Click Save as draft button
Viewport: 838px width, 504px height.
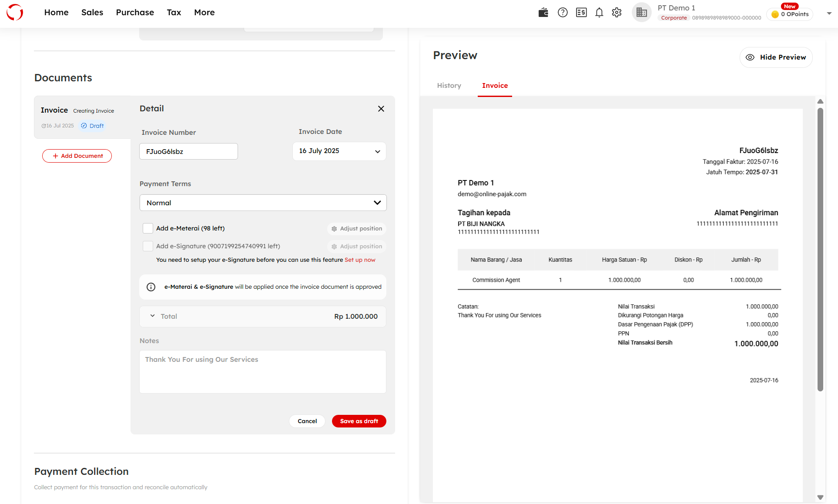359,421
